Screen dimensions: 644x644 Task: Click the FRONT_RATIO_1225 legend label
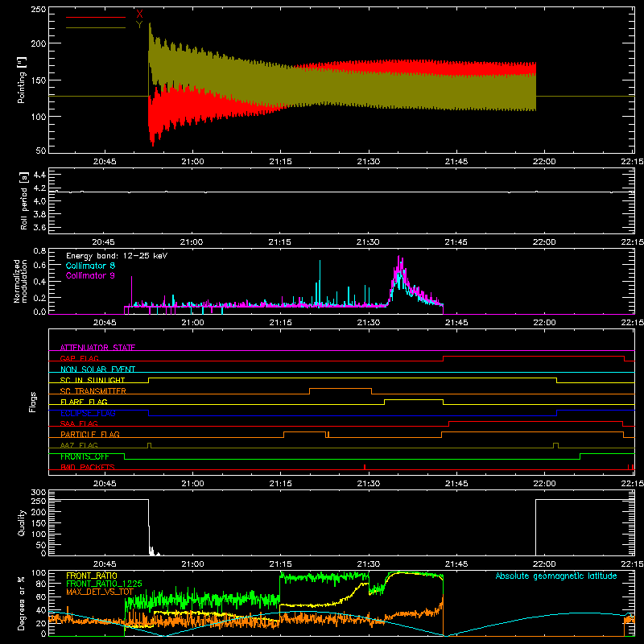coord(104,584)
